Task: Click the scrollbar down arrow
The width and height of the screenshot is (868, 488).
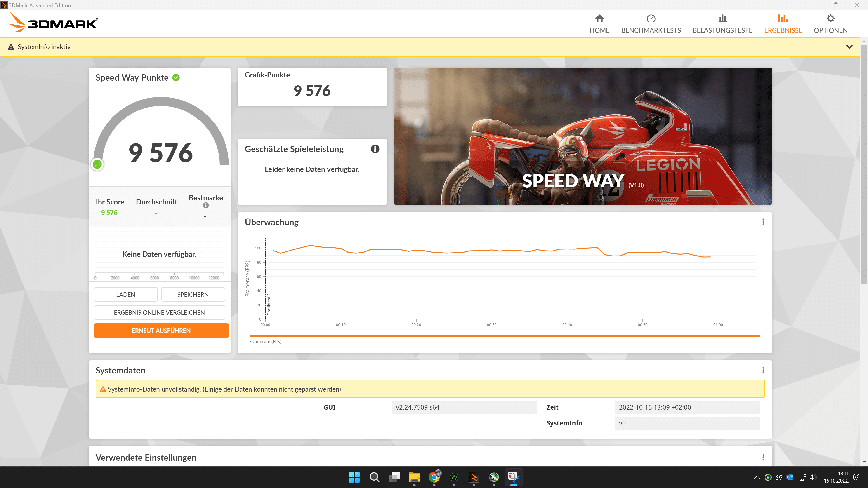Action: pyautogui.click(x=864, y=462)
